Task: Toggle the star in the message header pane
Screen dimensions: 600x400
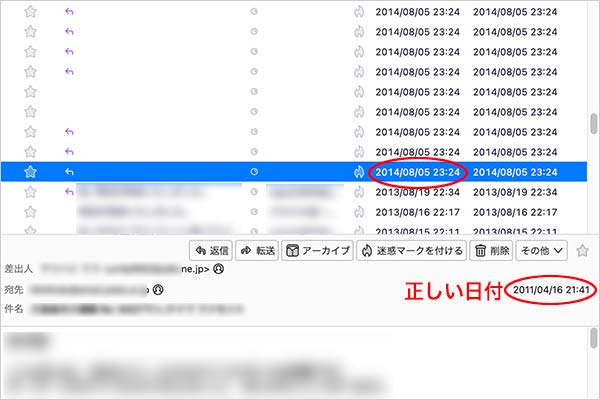Action: point(583,250)
